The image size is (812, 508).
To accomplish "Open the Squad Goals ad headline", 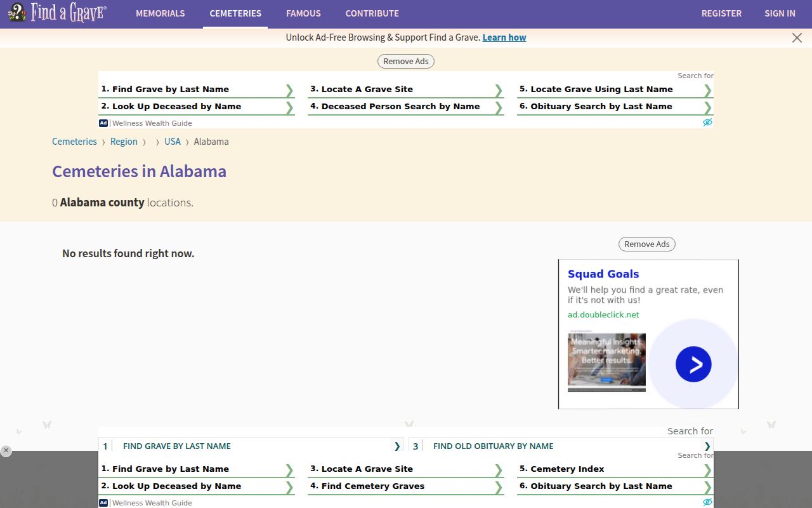I will [x=603, y=274].
